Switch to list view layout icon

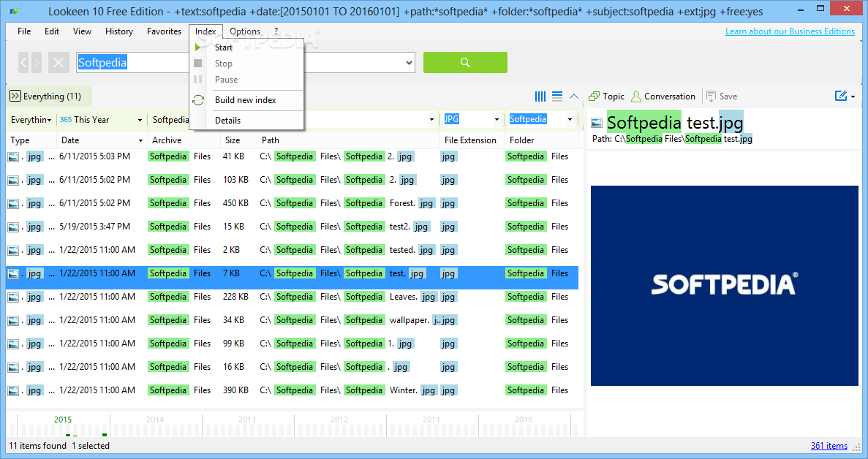557,96
